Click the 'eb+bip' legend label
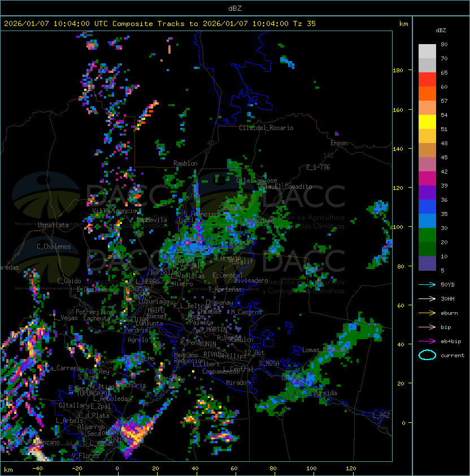 tap(451, 341)
